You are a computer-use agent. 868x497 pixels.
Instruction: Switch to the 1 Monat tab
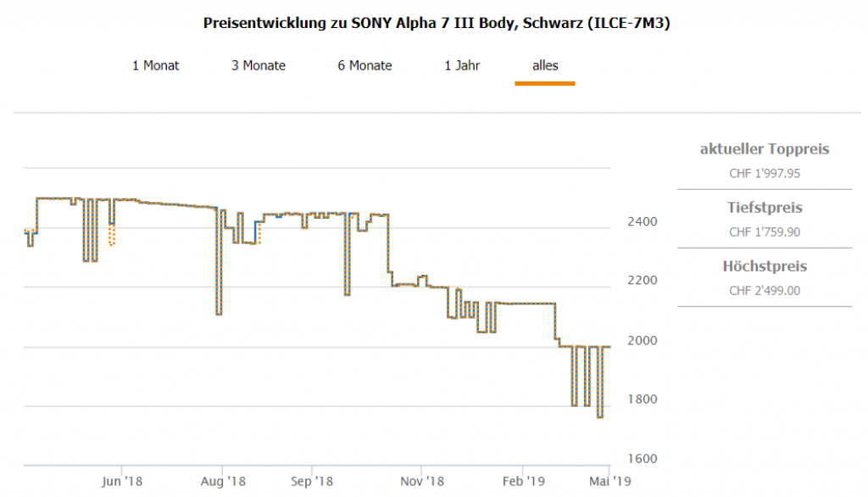(x=155, y=65)
